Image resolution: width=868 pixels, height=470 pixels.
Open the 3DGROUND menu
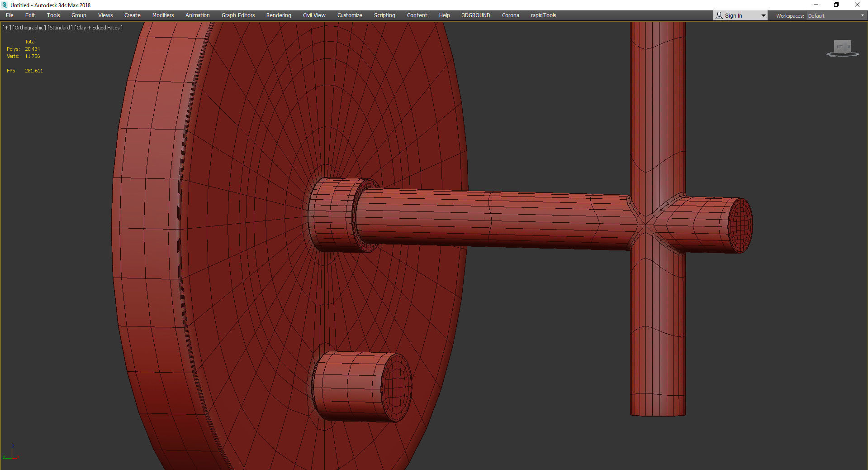pos(476,15)
